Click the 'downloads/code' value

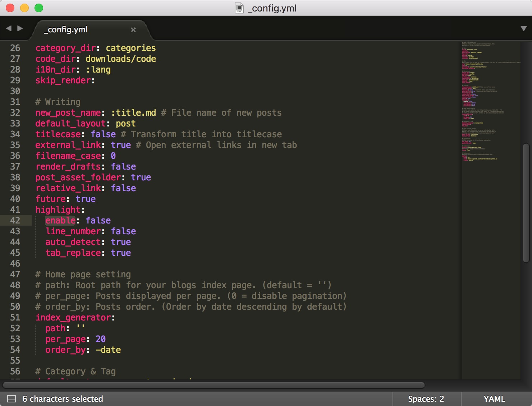121,59
